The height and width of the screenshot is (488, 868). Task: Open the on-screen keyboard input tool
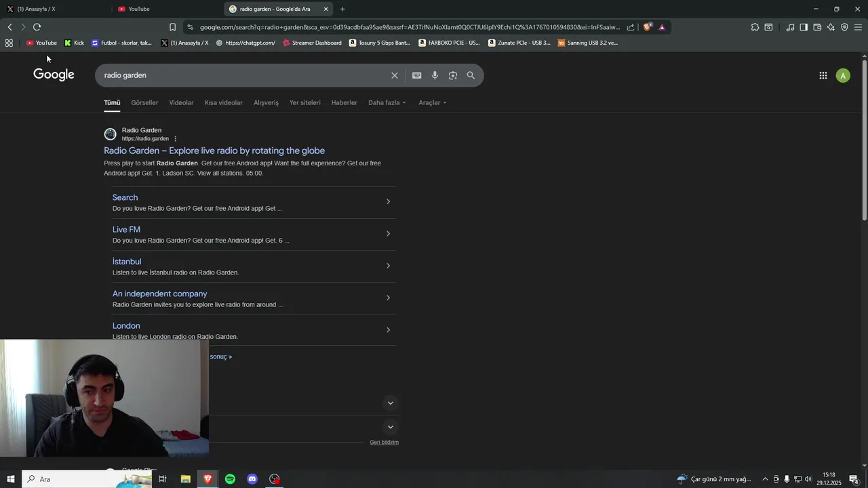417,75
